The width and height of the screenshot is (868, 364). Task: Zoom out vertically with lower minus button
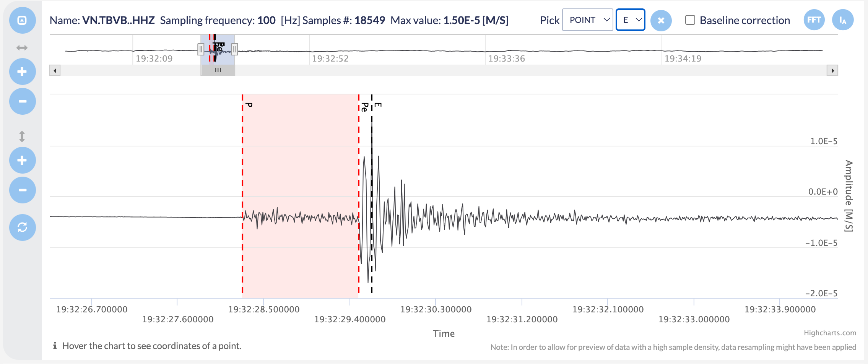point(22,190)
